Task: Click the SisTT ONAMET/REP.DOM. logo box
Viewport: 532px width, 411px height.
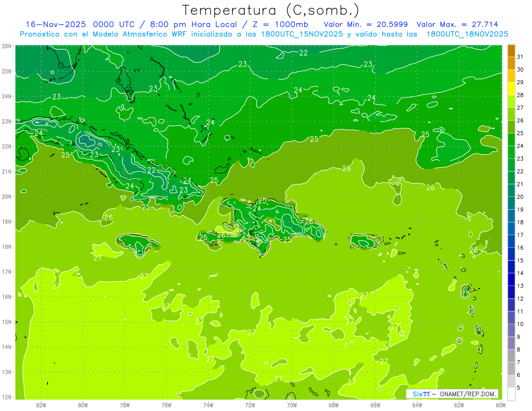Action: 452,394
